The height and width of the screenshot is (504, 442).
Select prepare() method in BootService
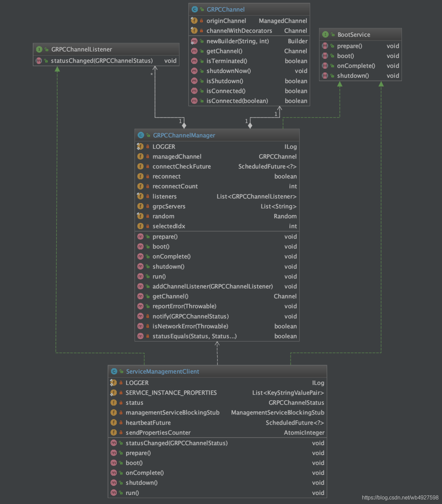360,46
